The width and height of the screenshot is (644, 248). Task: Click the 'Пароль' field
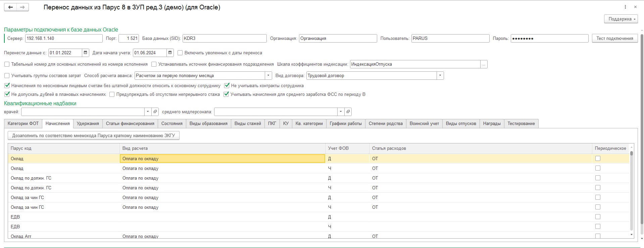click(x=550, y=39)
